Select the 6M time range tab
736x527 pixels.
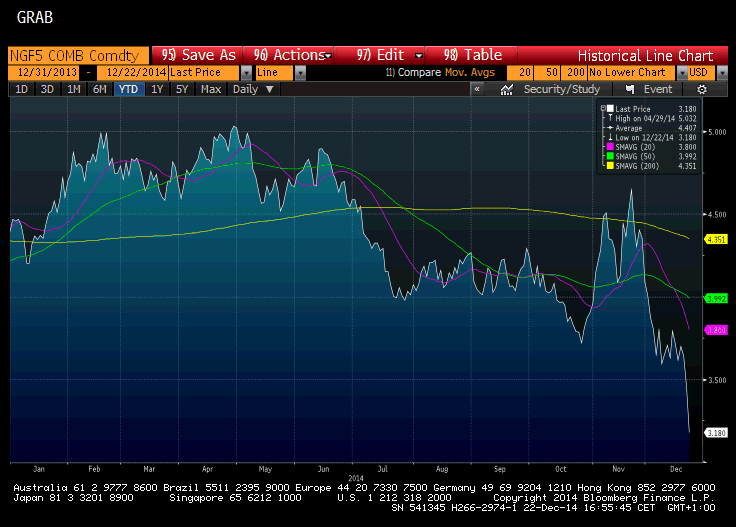pyautogui.click(x=99, y=89)
